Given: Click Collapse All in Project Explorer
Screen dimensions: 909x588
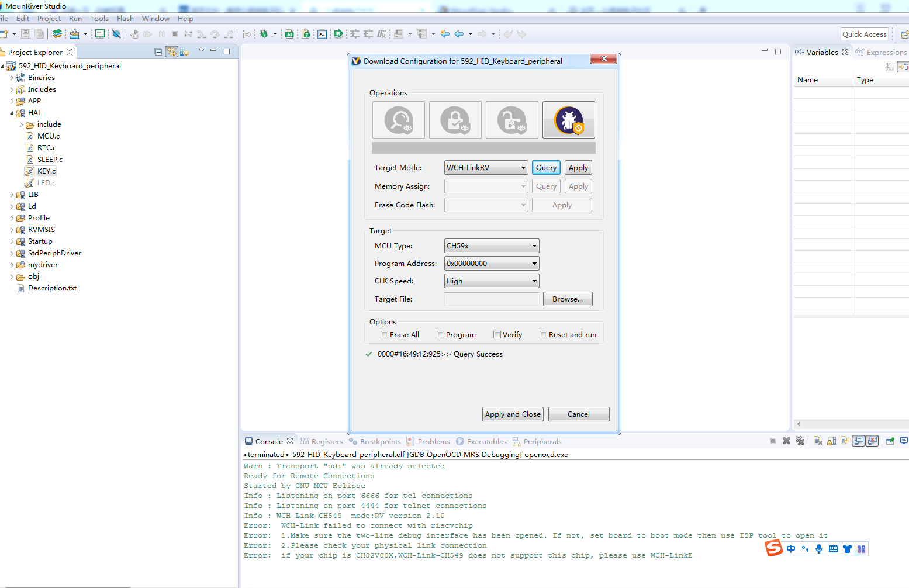Looking at the screenshot, I should 158,51.
